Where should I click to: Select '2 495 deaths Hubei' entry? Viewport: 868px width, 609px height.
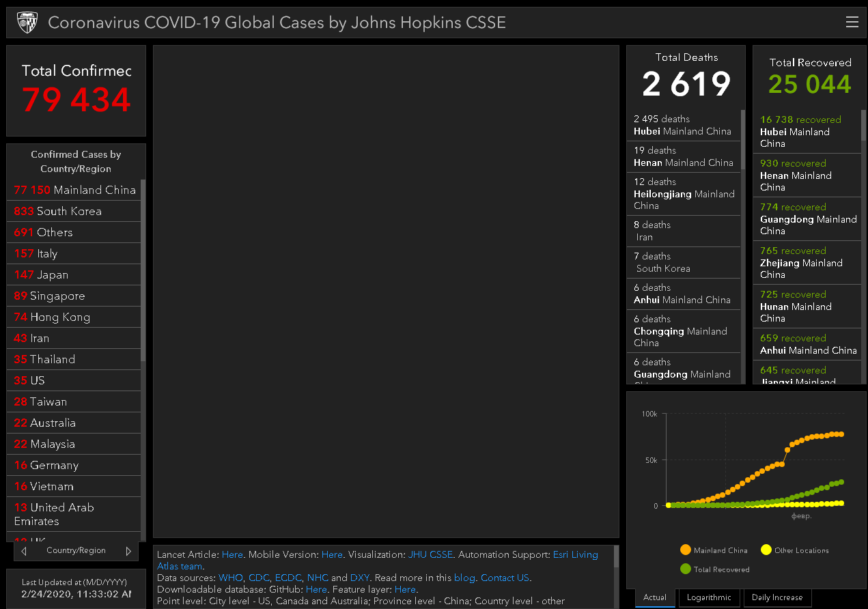point(684,125)
